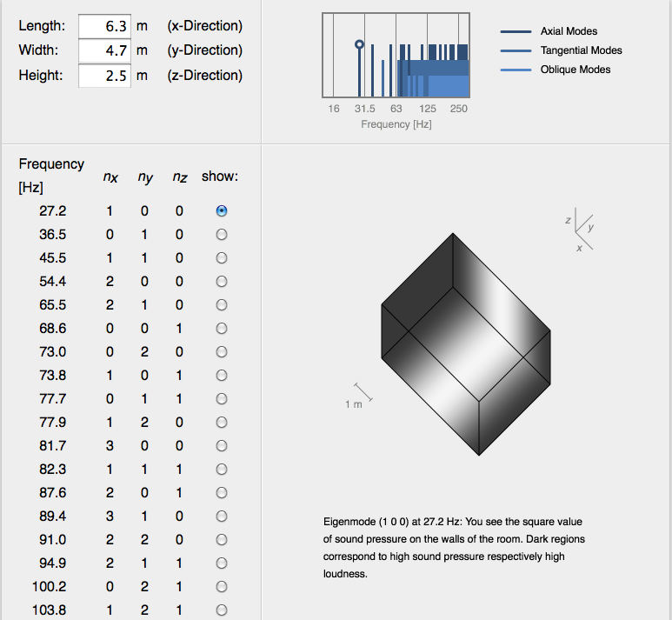Click the 'Frequency [Hz]' chart axis label

[396, 124]
